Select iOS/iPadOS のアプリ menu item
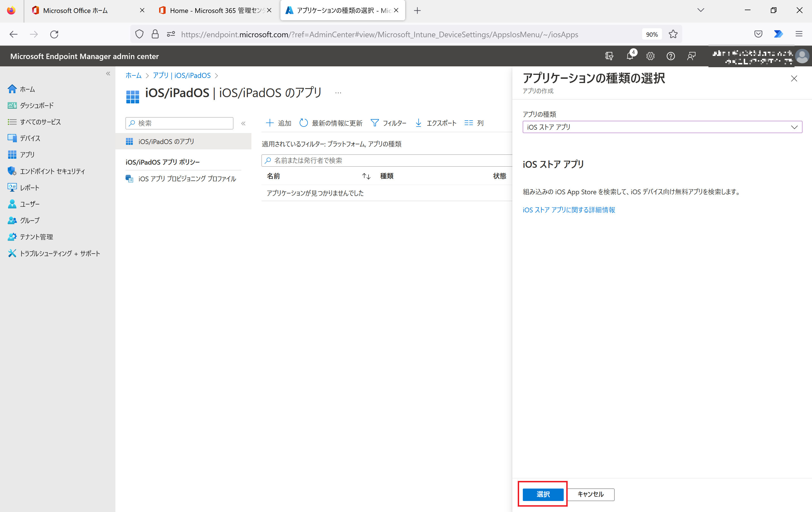Viewport: 812px width, 512px height. (x=183, y=141)
